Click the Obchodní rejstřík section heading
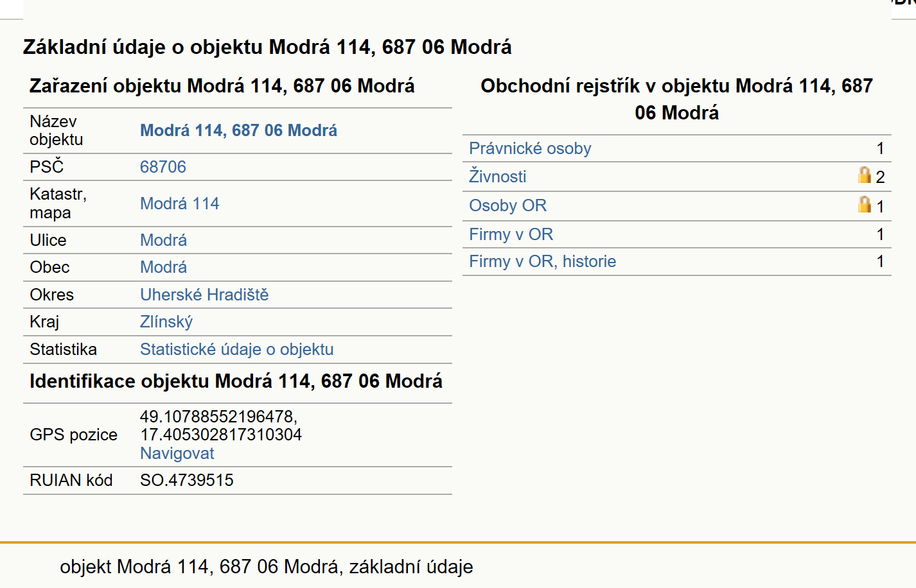Image resolution: width=916 pixels, height=588 pixels. (x=676, y=99)
